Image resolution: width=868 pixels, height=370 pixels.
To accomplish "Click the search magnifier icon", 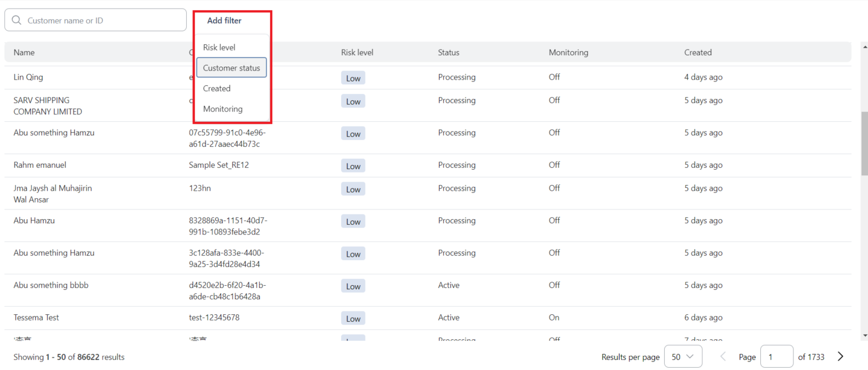I will click(x=17, y=20).
